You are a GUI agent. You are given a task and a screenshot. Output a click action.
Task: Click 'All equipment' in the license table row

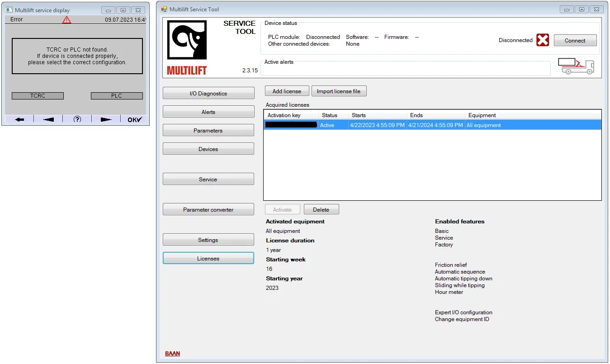pyautogui.click(x=484, y=125)
